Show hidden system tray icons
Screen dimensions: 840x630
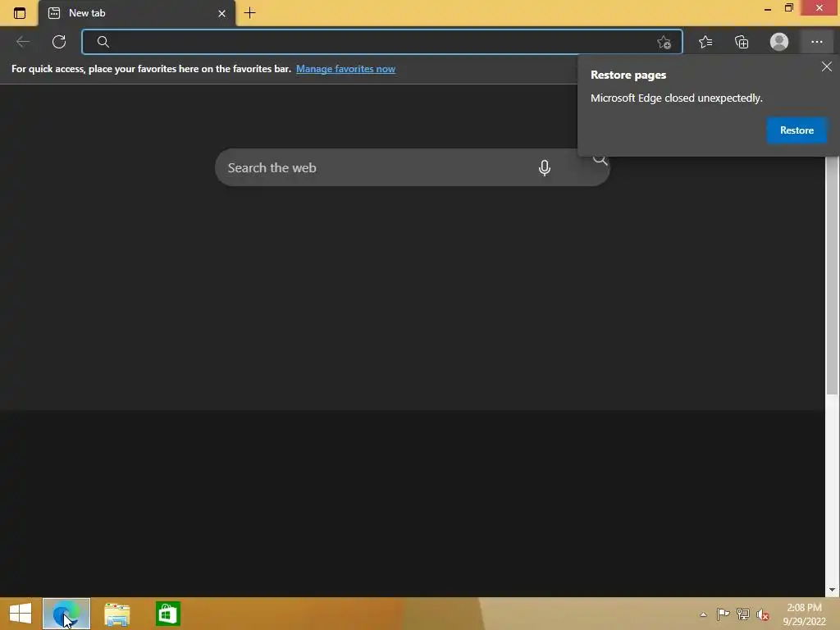[703, 614]
